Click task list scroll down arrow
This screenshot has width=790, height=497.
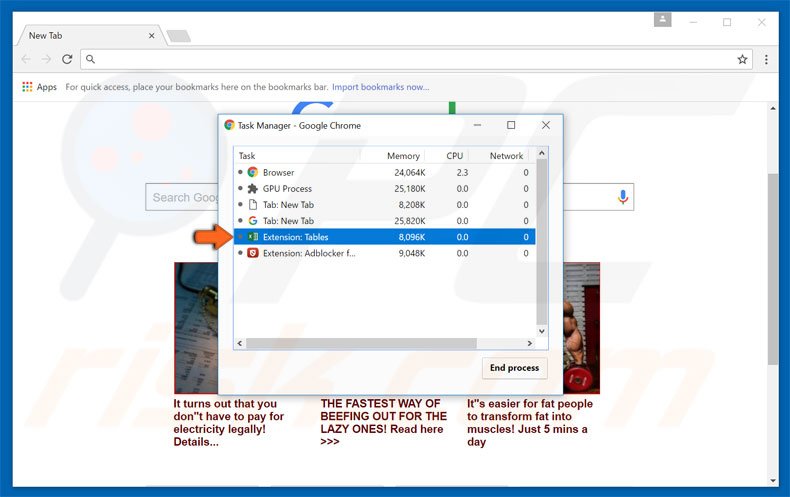coord(542,331)
